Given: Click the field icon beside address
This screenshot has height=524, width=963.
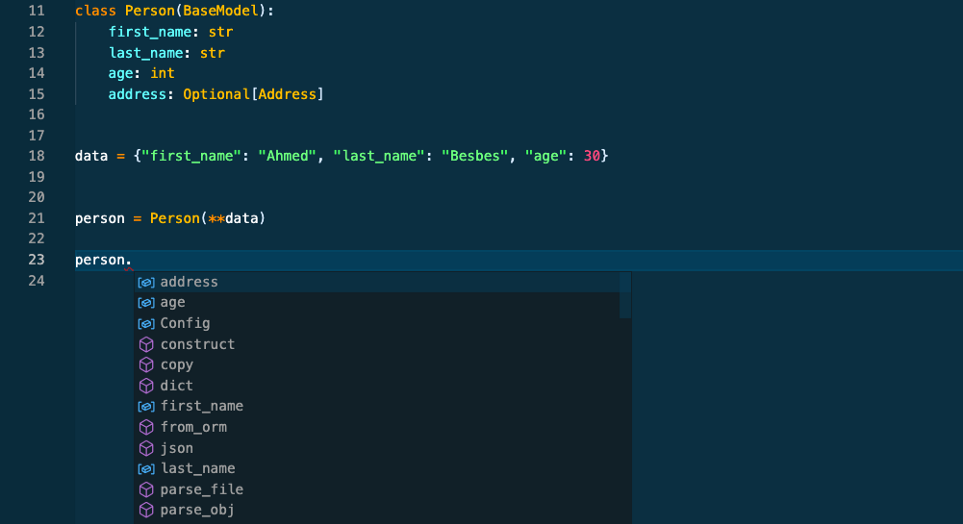Looking at the screenshot, I should 146,283.
